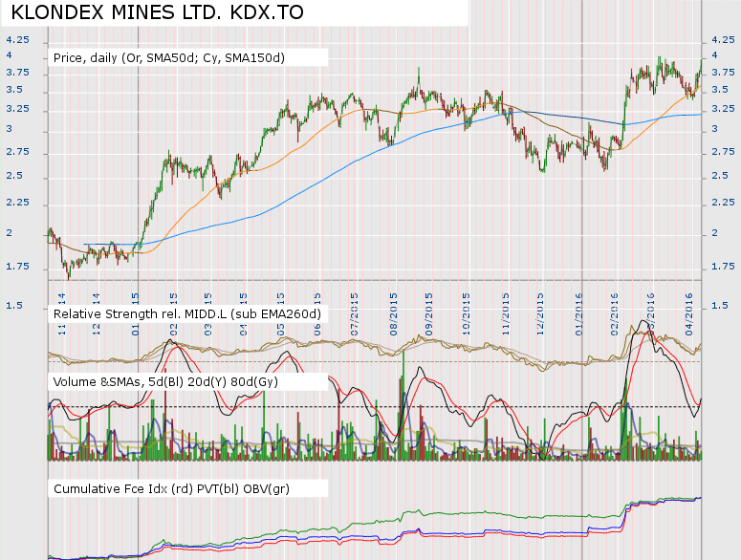741x560 pixels.
Task: Select 2.5 on the right price axis
Action: pos(720,175)
